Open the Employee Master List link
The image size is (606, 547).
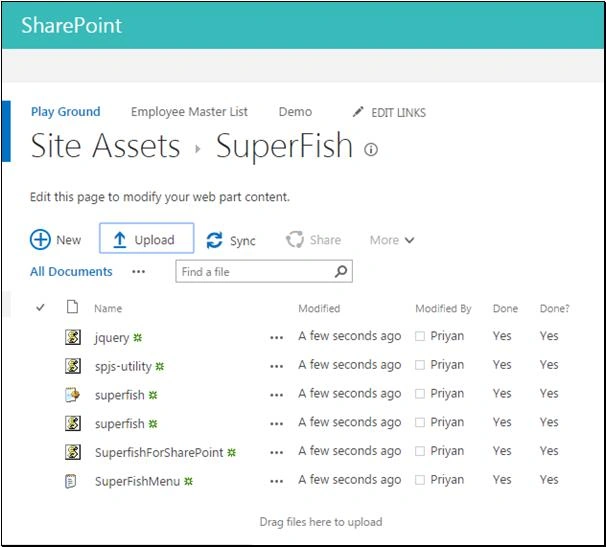click(189, 112)
